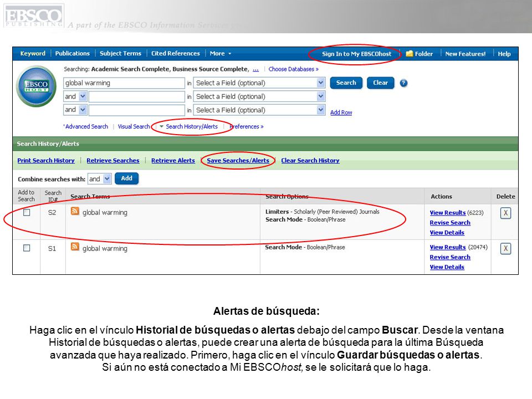Image resolution: width=532 pixels, height=399 pixels.
Task: Click the Search button
Action: [346, 83]
